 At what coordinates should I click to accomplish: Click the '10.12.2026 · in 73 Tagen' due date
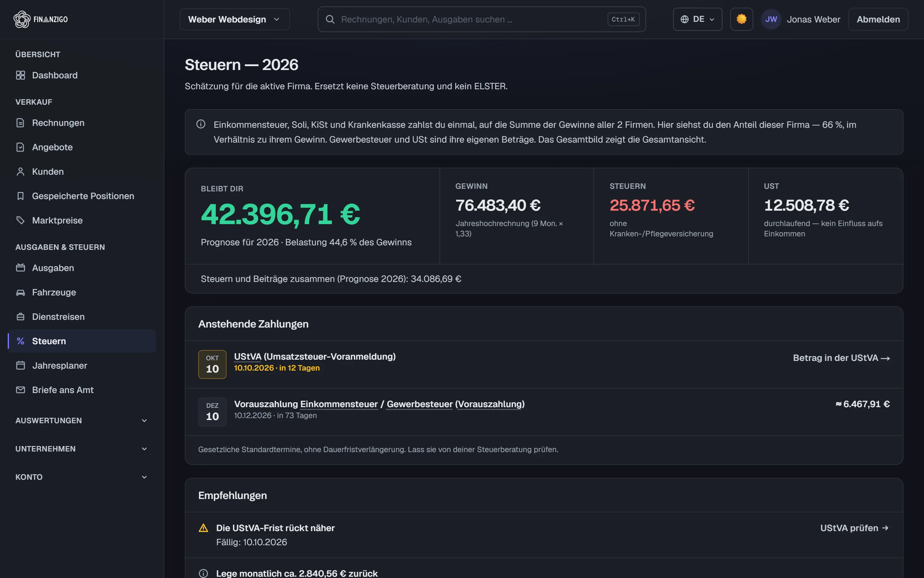[275, 416]
